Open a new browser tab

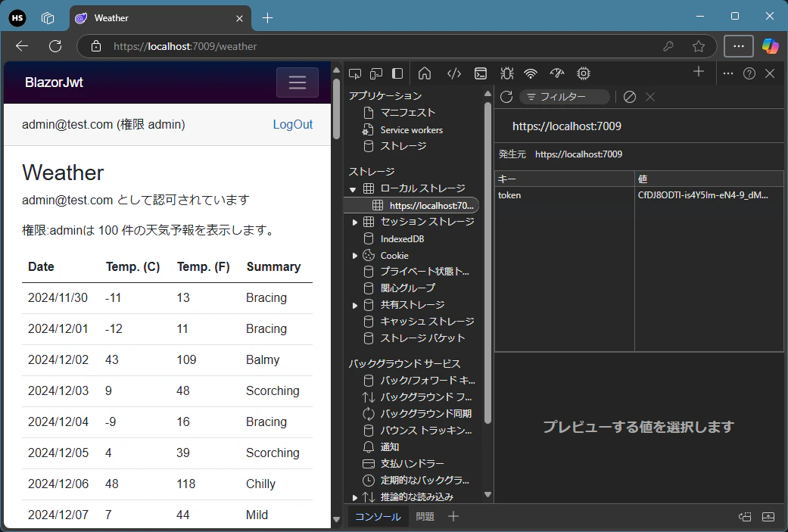(267, 18)
